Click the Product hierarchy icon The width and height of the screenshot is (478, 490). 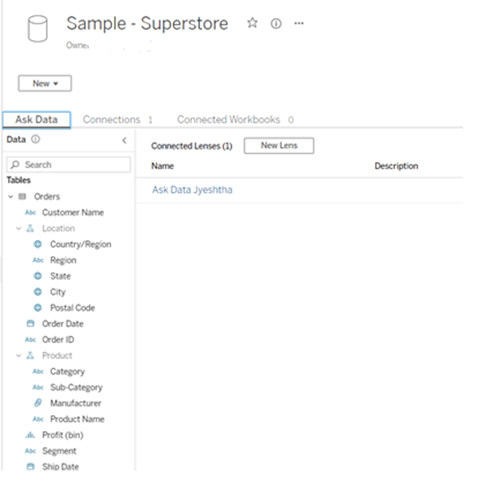(x=30, y=355)
